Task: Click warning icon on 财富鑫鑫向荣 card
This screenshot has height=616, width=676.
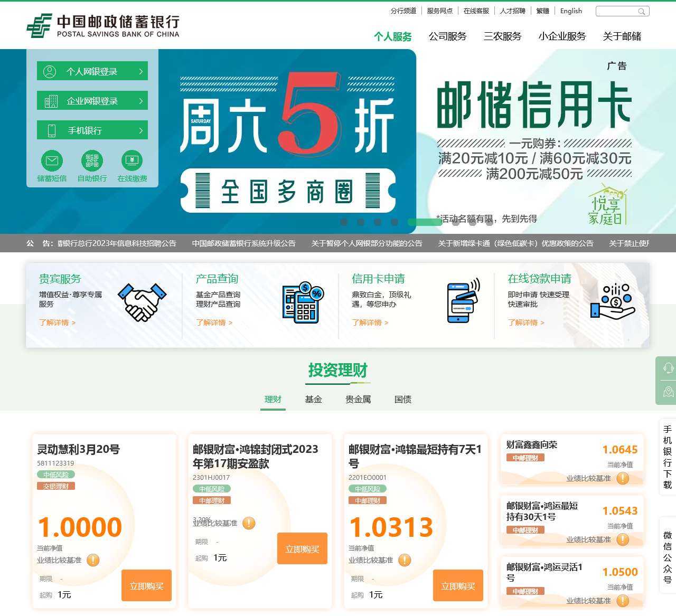Action: pos(623,478)
